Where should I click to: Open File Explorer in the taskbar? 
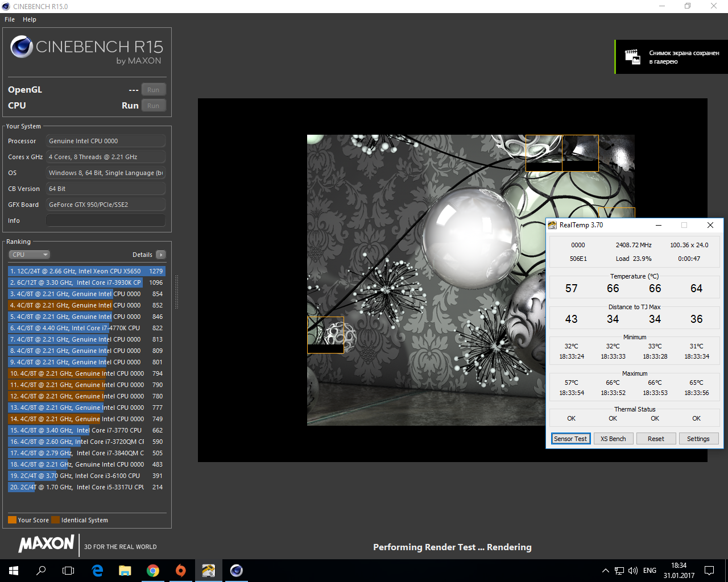click(125, 571)
